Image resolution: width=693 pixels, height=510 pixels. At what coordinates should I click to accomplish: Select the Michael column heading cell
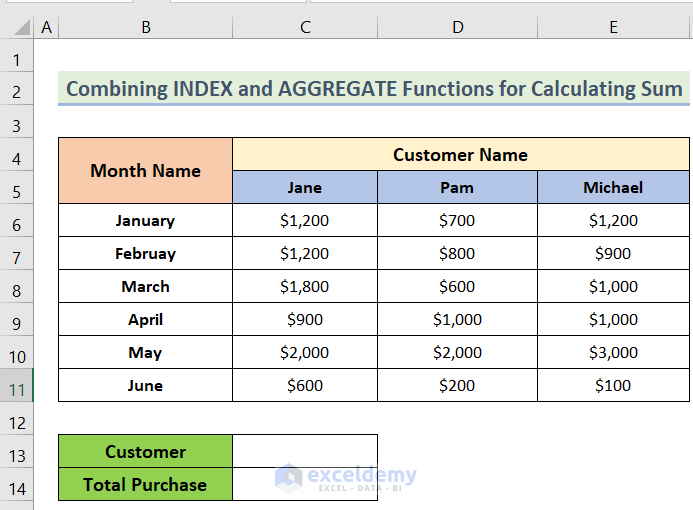(613, 188)
